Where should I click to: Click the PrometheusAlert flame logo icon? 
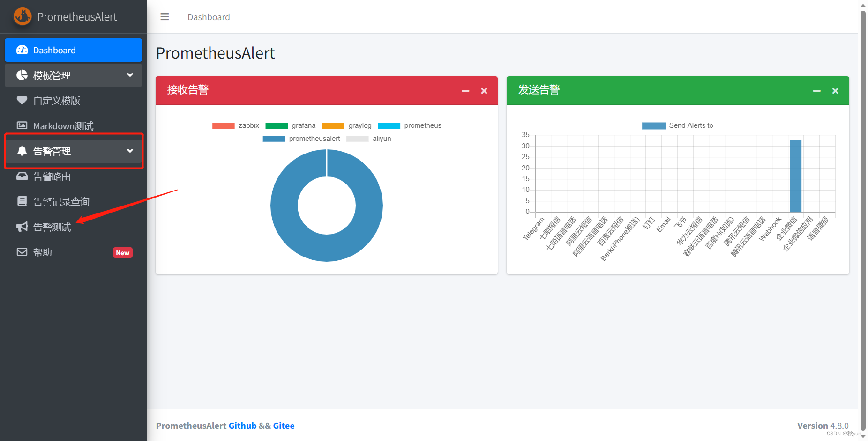22,16
